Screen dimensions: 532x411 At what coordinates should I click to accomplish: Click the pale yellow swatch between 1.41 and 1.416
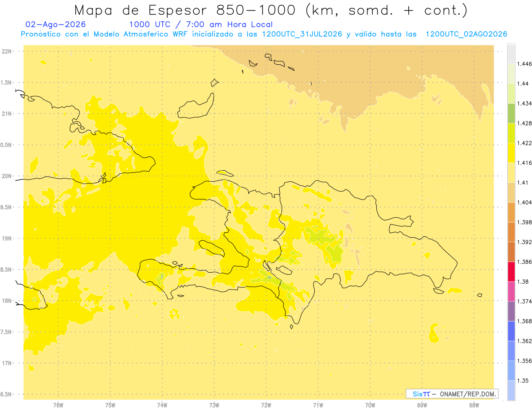pos(511,172)
